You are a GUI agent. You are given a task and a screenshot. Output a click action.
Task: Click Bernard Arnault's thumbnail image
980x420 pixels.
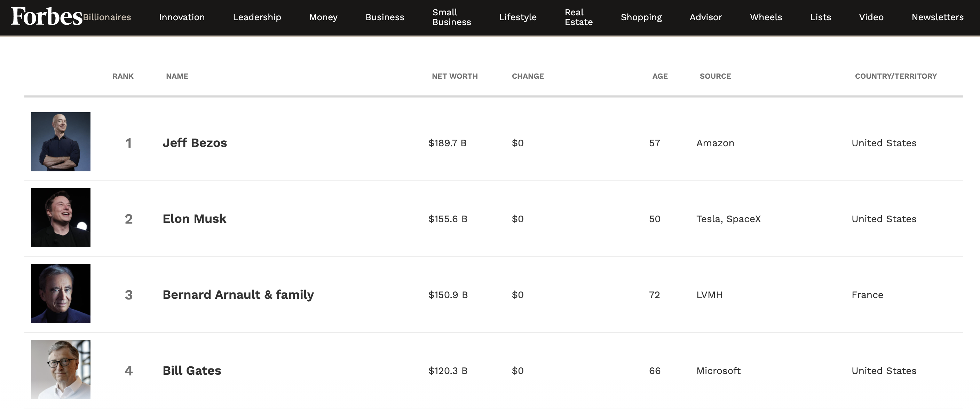pyautogui.click(x=61, y=294)
